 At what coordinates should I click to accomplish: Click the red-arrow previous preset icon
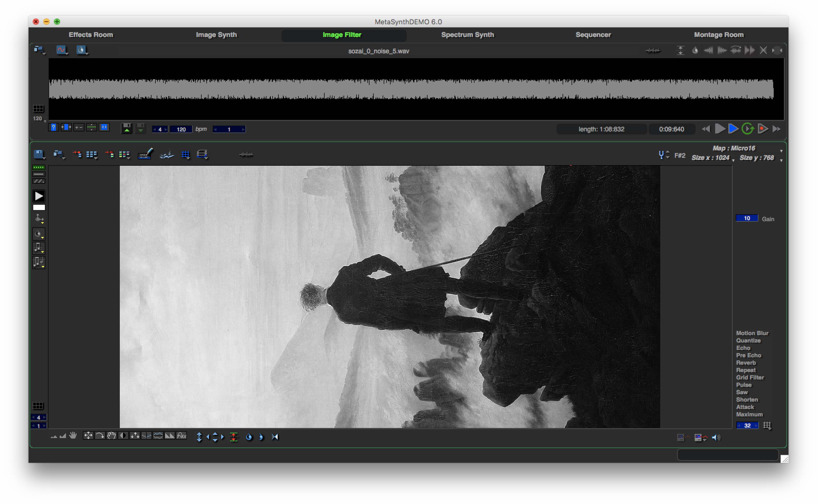pyautogui.click(x=77, y=154)
